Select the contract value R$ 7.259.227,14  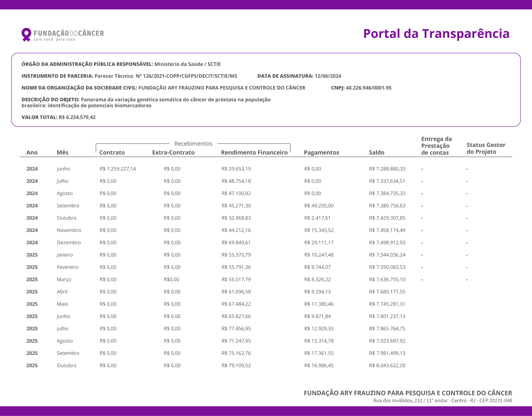click(118, 169)
